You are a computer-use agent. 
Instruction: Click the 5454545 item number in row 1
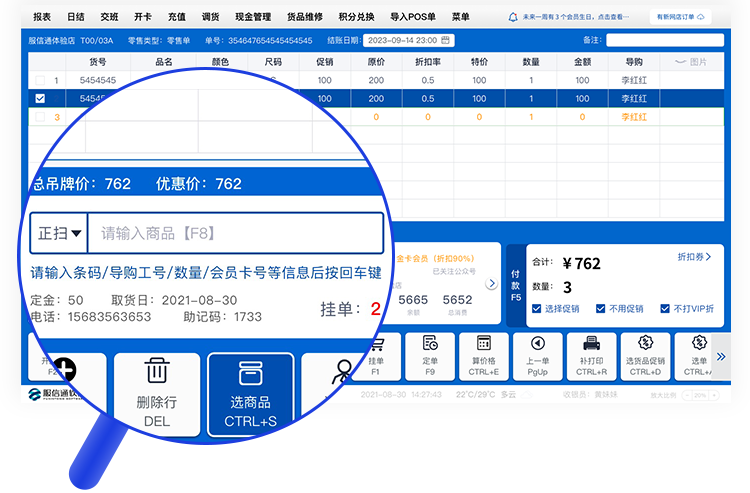point(98,80)
